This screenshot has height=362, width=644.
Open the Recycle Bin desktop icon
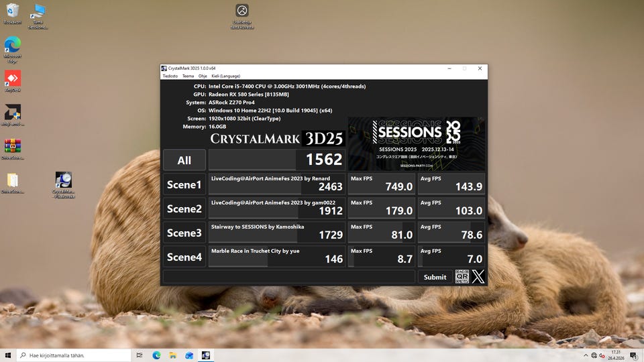click(12, 14)
